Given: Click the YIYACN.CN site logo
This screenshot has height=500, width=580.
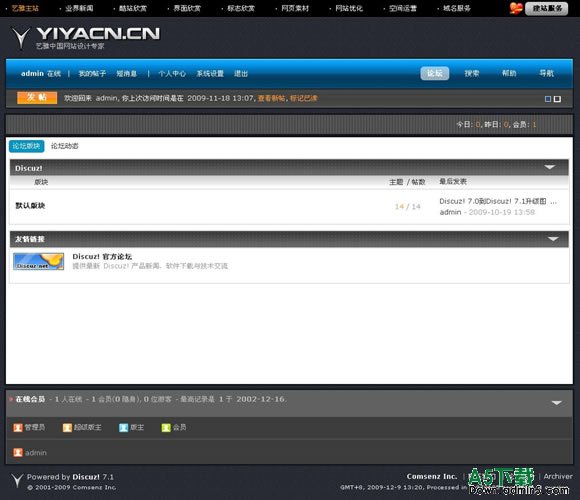Looking at the screenshot, I should click(x=86, y=37).
